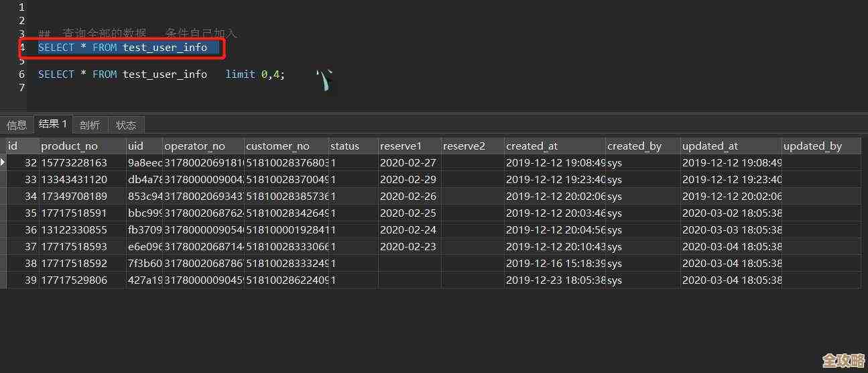Viewport: 868px width, 373px height.
Task: Click the status column header
Action: [x=353, y=146]
